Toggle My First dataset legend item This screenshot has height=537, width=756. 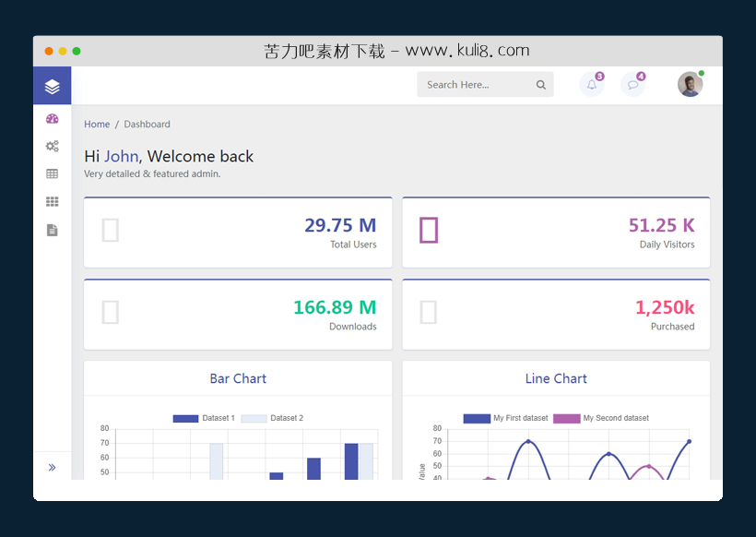click(505, 418)
